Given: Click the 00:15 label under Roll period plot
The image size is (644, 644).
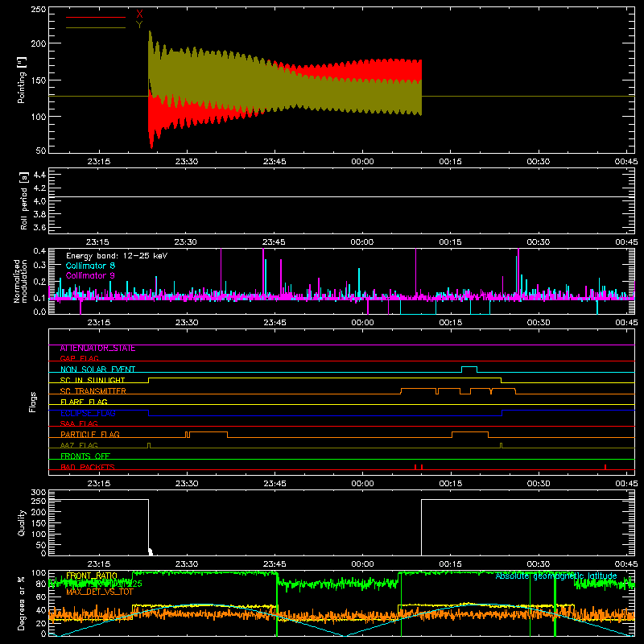Looking at the screenshot, I should [x=450, y=242].
